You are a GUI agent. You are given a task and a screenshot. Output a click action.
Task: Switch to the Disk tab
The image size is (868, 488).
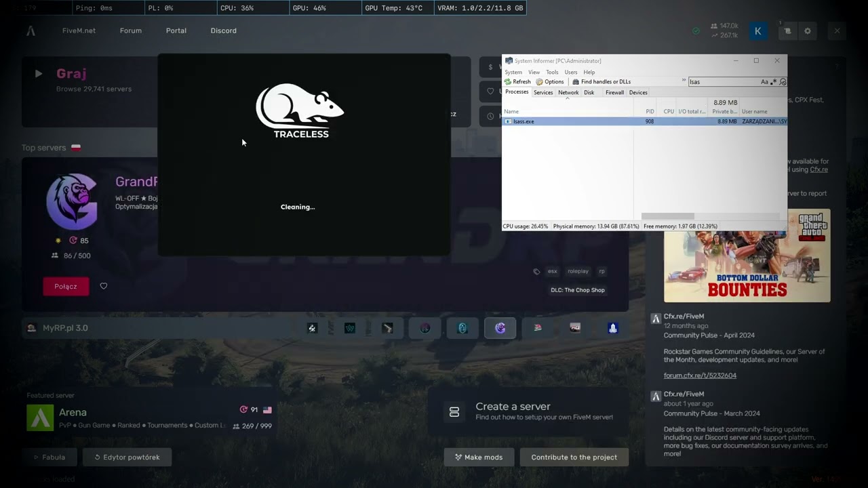point(589,92)
